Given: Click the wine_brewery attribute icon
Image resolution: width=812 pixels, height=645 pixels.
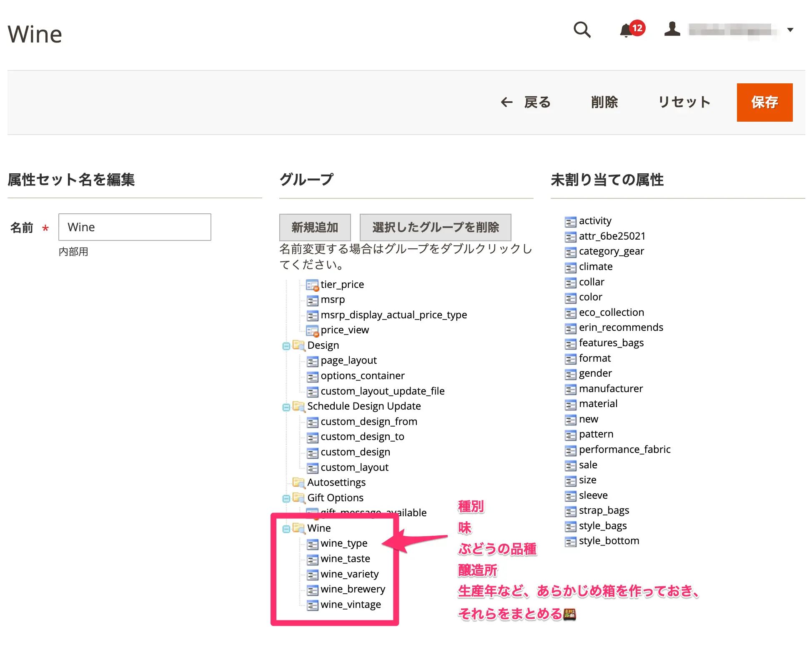Looking at the screenshot, I should (314, 589).
